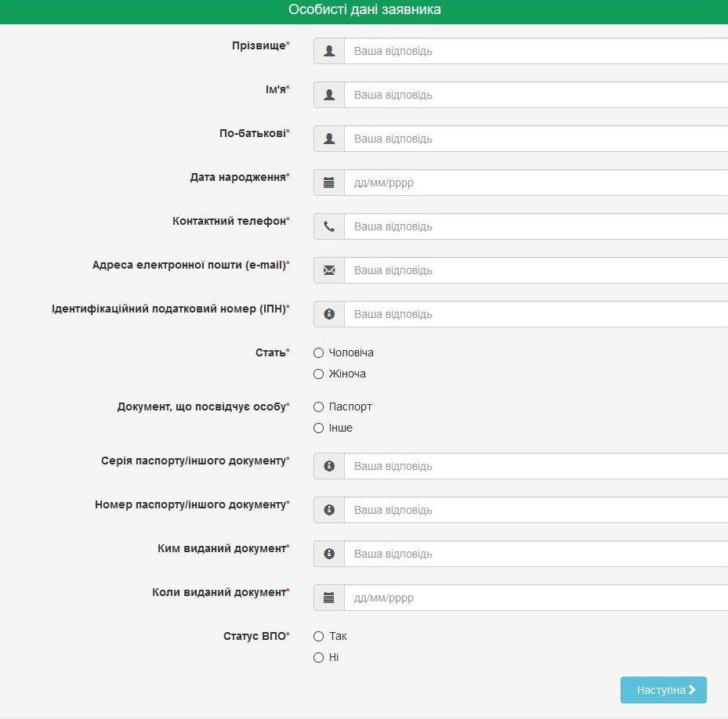Image resolution: width=728 pixels, height=719 pixels.
Task: Focus the Прізвище text input field
Action: click(x=536, y=51)
